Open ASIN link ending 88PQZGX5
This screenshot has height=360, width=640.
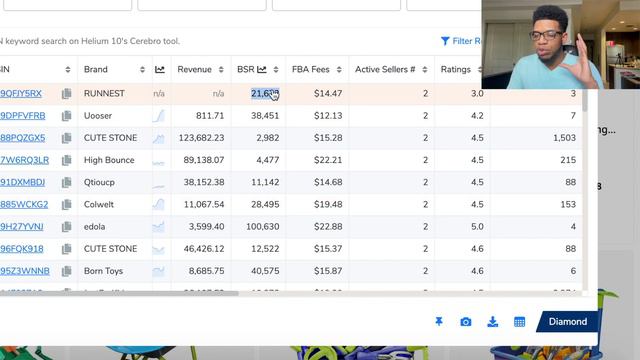point(22,138)
